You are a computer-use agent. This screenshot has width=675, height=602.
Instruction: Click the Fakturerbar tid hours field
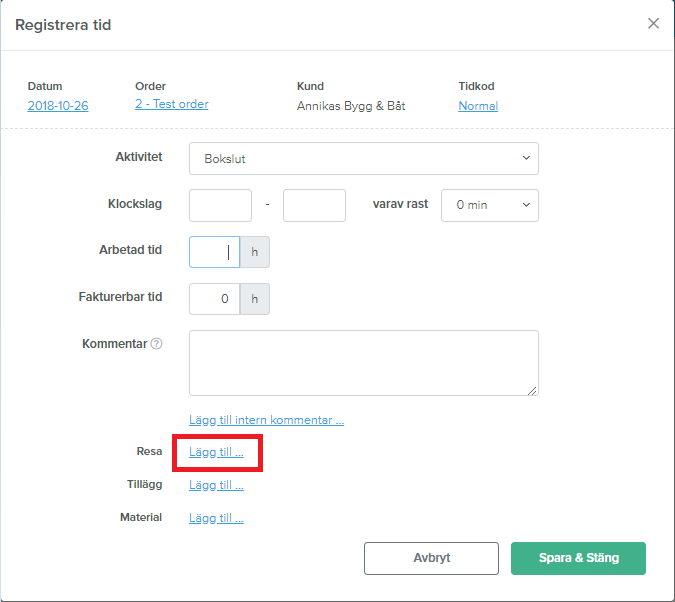214,299
